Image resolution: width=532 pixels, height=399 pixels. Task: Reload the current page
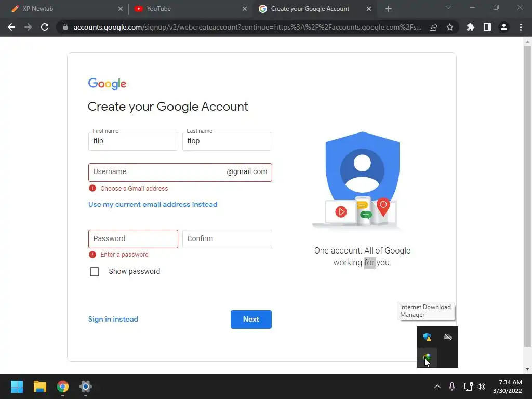pyautogui.click(x=45, y=27)
